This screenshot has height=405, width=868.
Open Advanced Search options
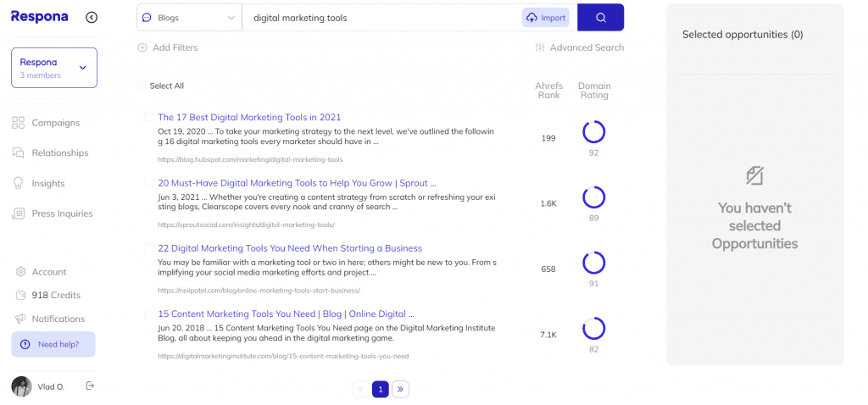(580, 47)
